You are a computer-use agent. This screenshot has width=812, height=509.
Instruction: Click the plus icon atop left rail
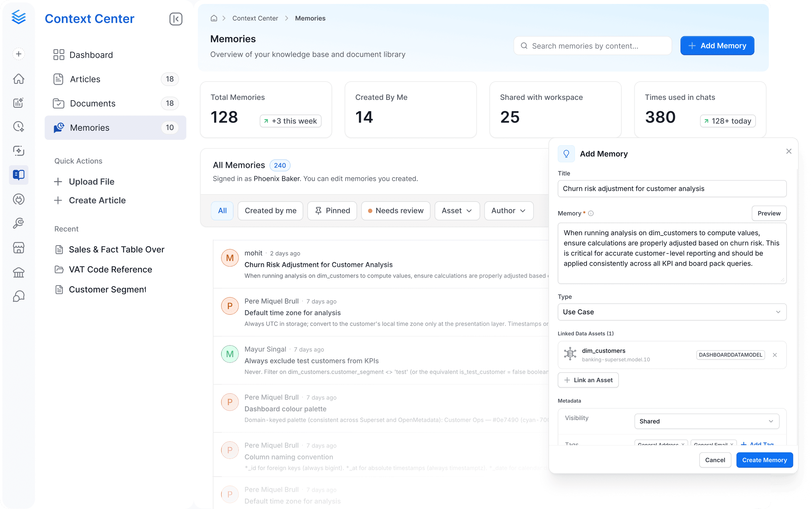coord(19,54)
